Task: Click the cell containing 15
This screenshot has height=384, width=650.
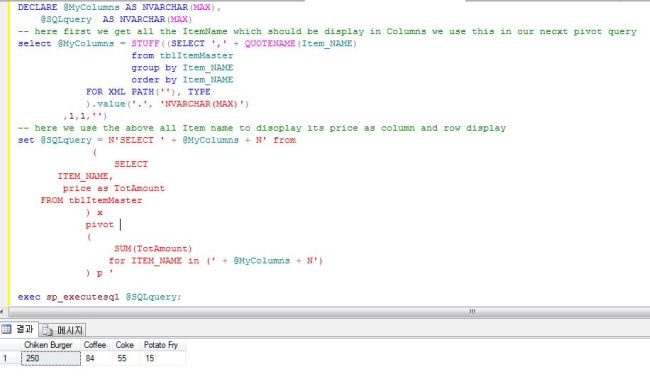Action: coord(162,358)
